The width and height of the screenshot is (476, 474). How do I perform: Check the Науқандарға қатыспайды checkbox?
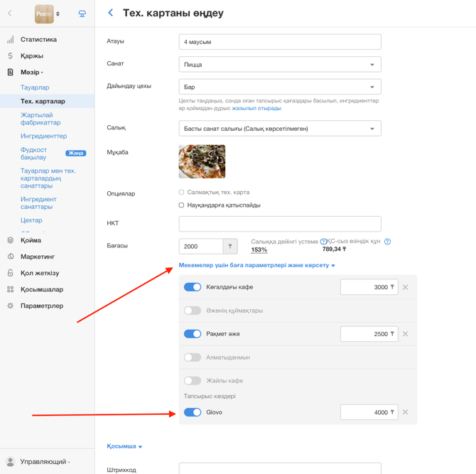(181, 205)
